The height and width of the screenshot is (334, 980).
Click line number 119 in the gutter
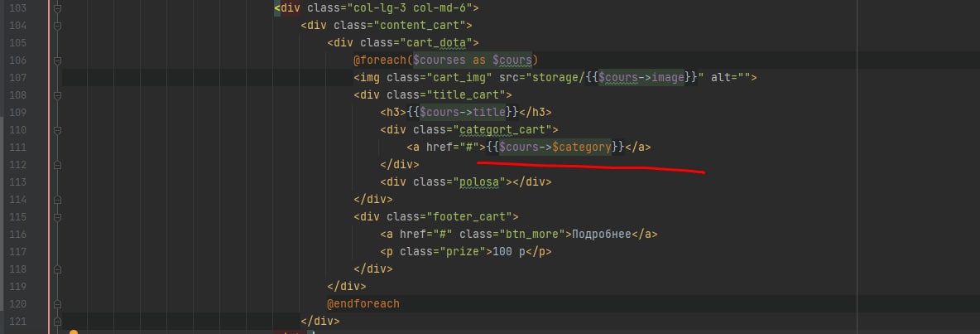coord(17,287)
